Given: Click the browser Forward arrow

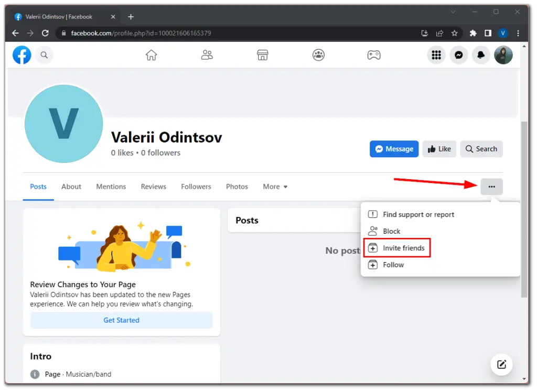Looking at the screenshot, I should click(30, 33).
